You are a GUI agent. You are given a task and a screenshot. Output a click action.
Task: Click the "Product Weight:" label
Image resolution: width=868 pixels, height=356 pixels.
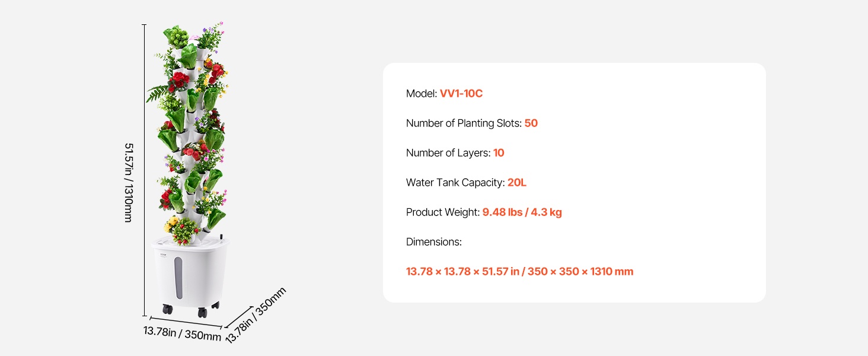point(442,212)
